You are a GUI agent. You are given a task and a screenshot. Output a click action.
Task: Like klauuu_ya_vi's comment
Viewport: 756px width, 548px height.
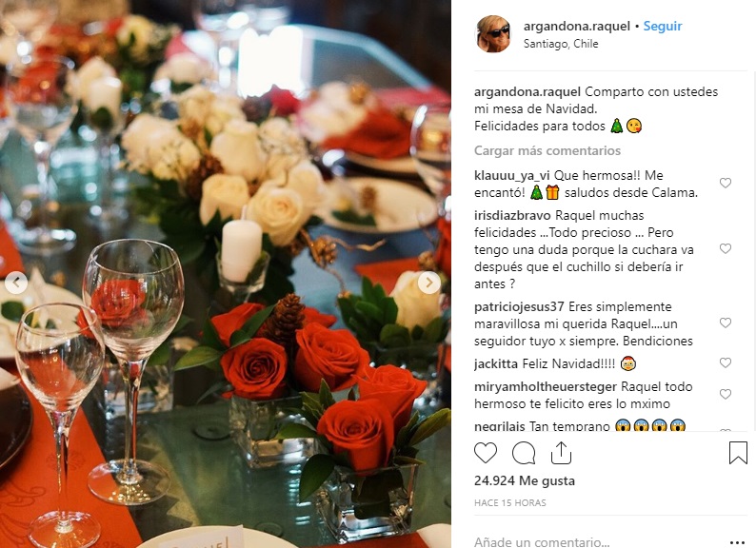pos(726,183)
